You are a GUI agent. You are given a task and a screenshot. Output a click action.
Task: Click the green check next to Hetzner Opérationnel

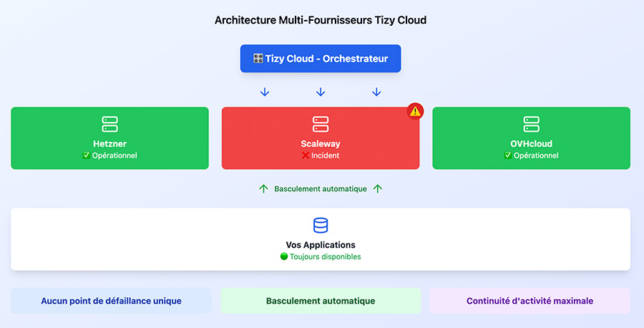tap(87, 155)
